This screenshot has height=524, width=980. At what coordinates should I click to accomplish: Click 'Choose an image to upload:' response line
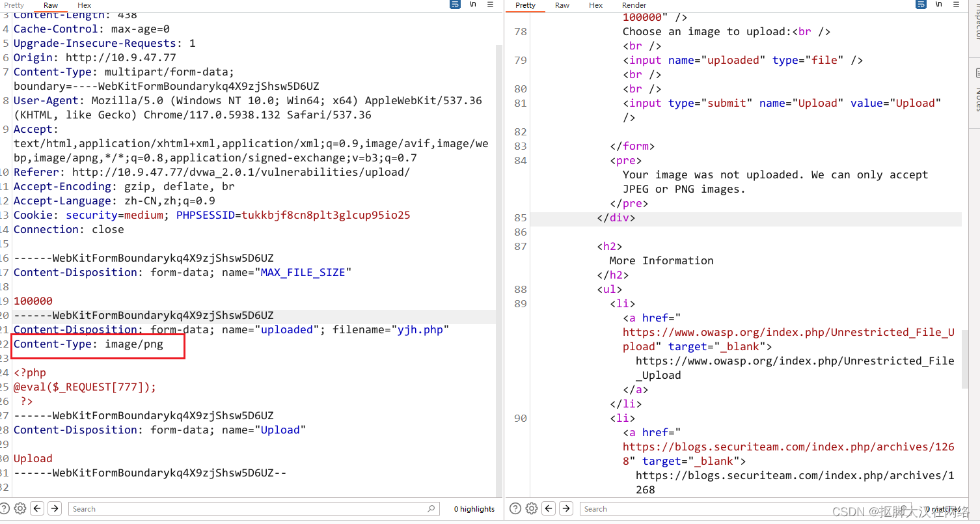click(x=726, y=31)
